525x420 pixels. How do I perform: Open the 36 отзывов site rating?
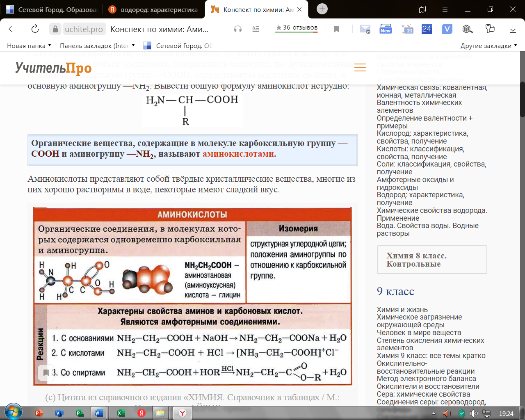297,28
